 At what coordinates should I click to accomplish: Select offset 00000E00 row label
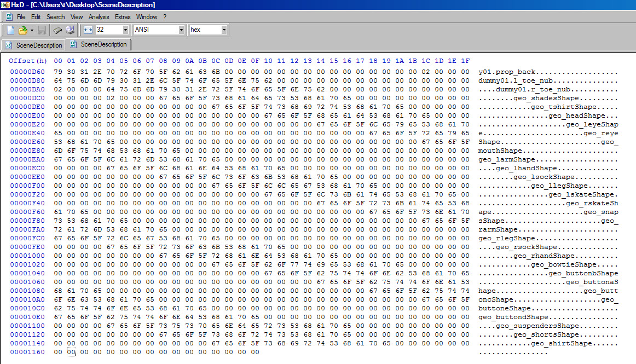coord(27,115)
